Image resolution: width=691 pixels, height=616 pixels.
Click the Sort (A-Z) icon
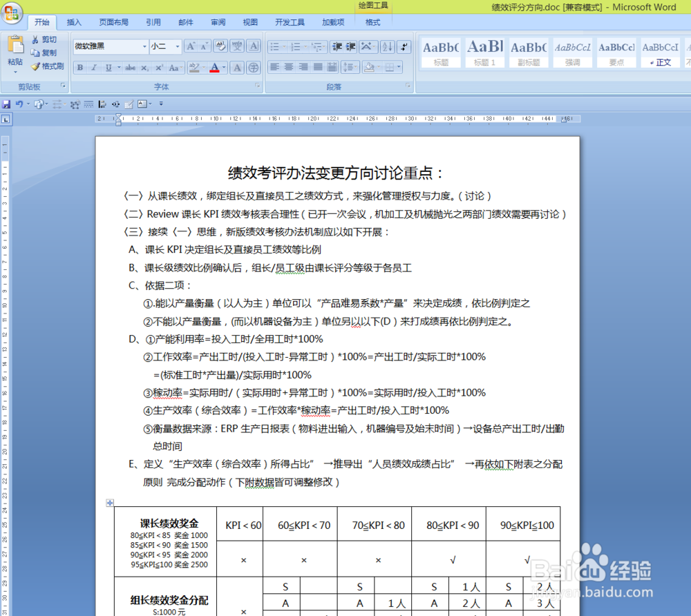point(388,46)
